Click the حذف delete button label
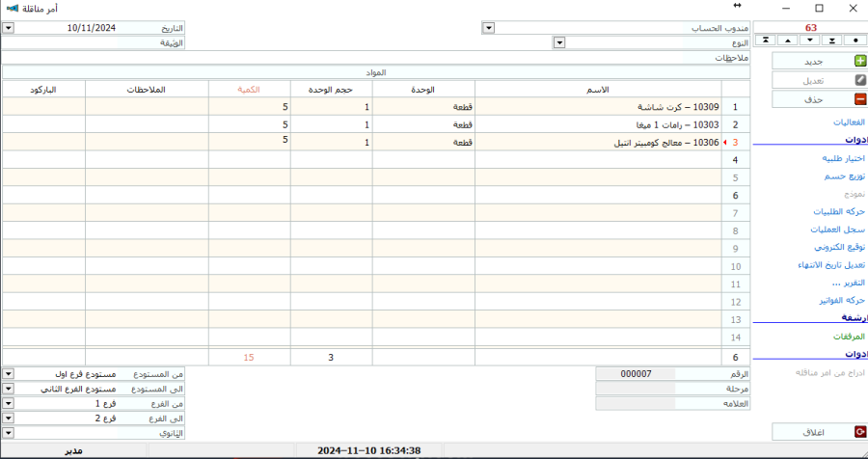This screenshot has width=868, height=459. [814, 99]
